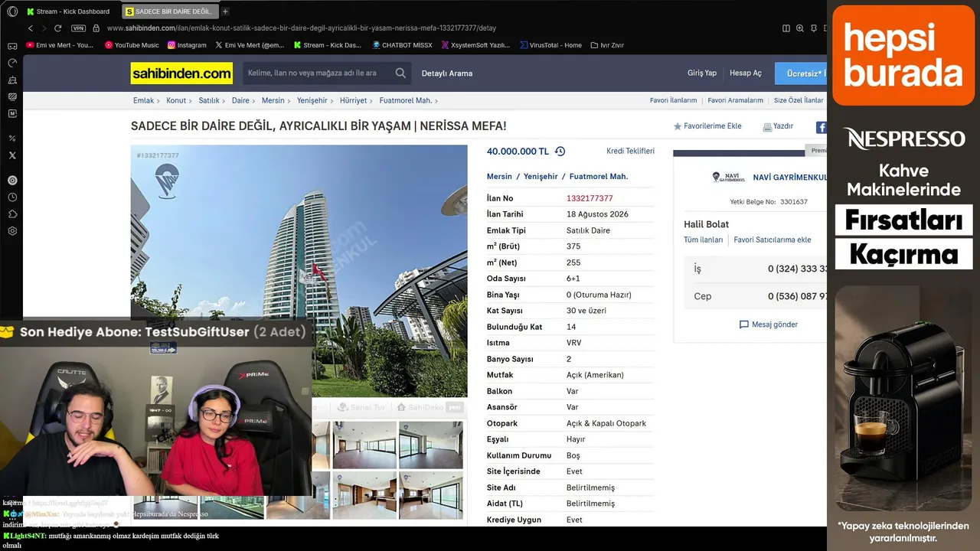Select Emlak in the breadcrumb

tap(144, 100)
